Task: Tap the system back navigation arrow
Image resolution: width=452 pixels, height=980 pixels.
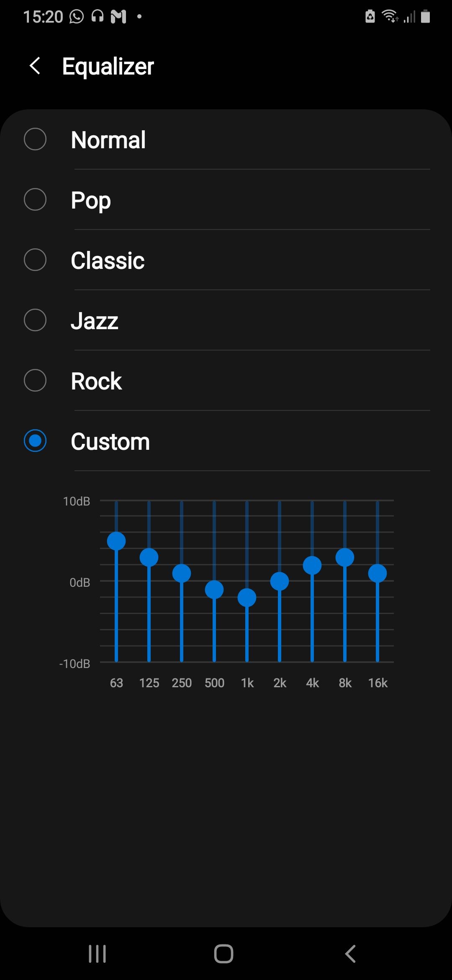Action: (x=350, y=954)
